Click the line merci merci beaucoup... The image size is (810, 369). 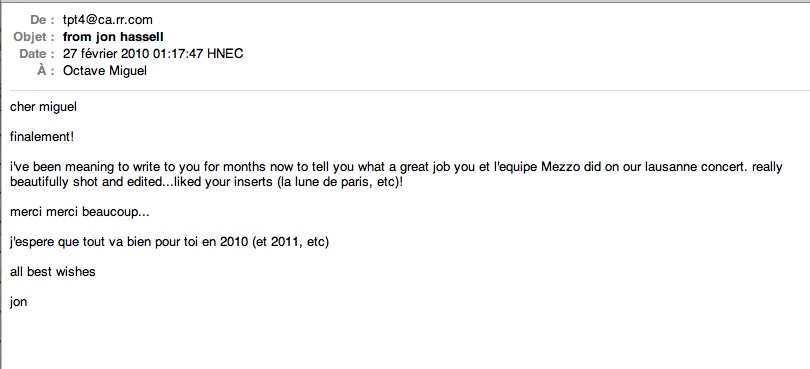[80, 212]
